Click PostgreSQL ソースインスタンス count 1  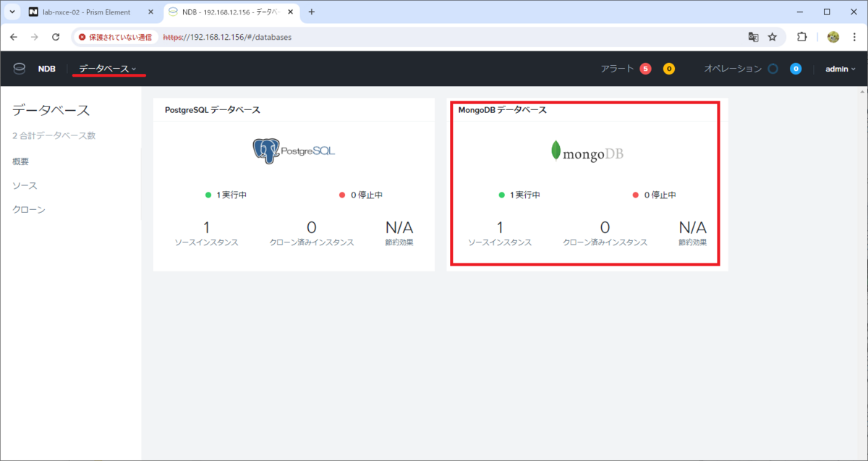[206, 227]
